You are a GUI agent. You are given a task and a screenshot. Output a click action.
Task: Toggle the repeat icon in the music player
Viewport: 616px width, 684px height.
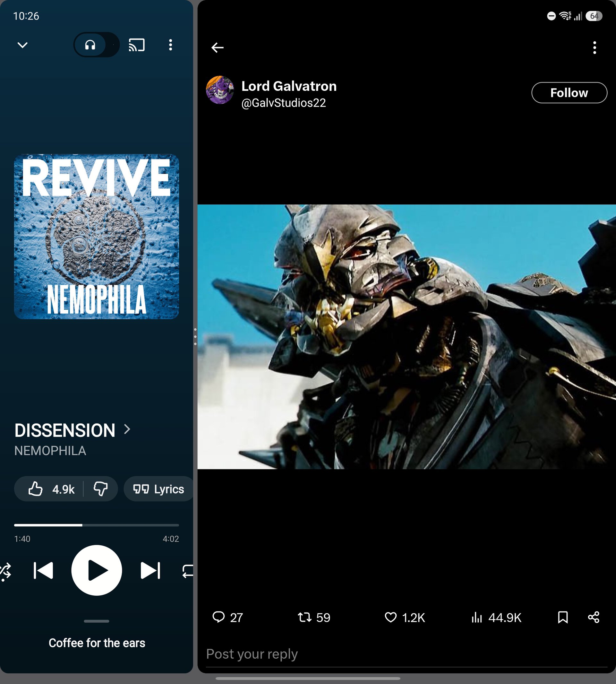click(x=187, y=571)
